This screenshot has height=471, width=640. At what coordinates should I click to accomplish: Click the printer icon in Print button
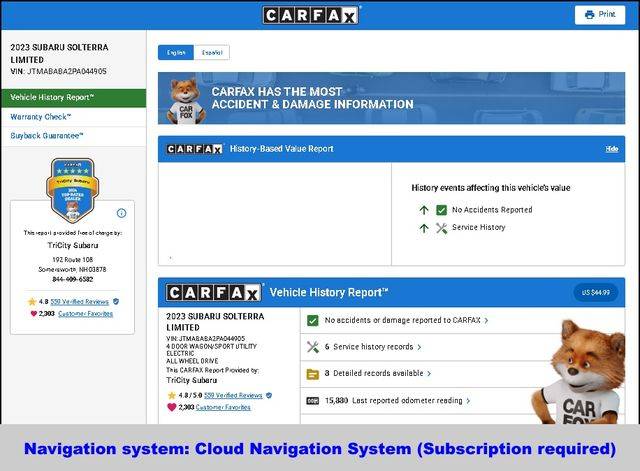click(589, 15)
